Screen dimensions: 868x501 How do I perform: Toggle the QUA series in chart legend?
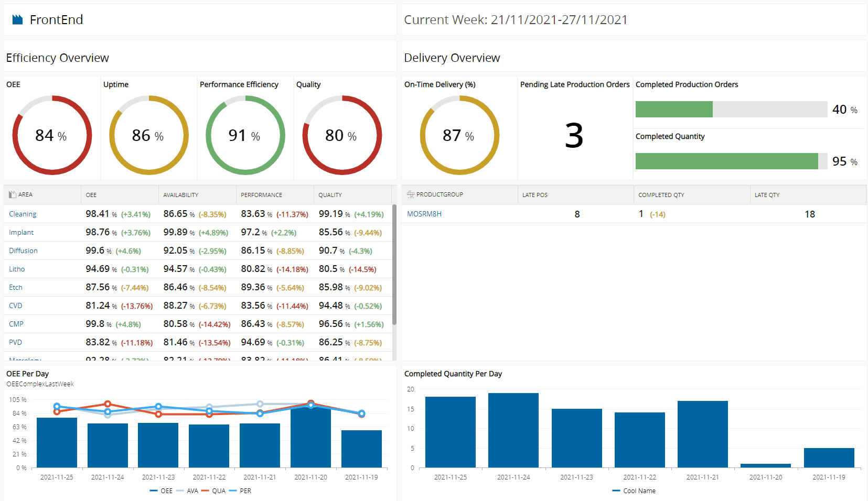[x=213, y=491]
